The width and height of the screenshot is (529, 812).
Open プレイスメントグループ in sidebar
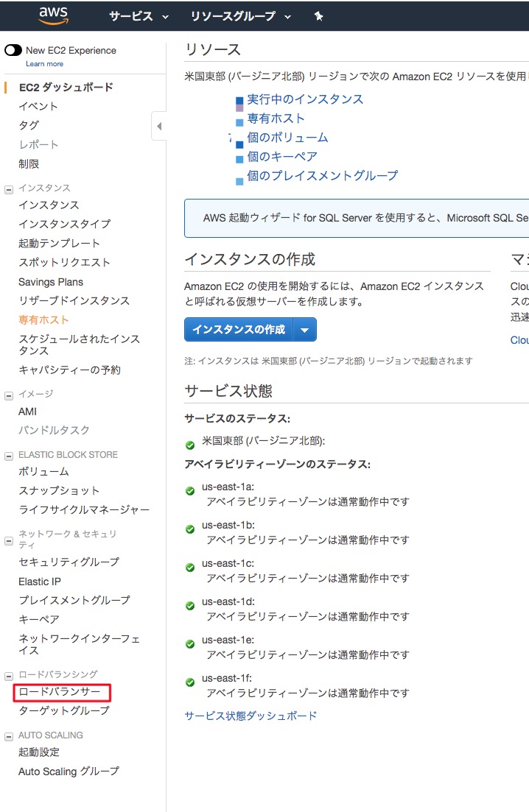[74, 600]
